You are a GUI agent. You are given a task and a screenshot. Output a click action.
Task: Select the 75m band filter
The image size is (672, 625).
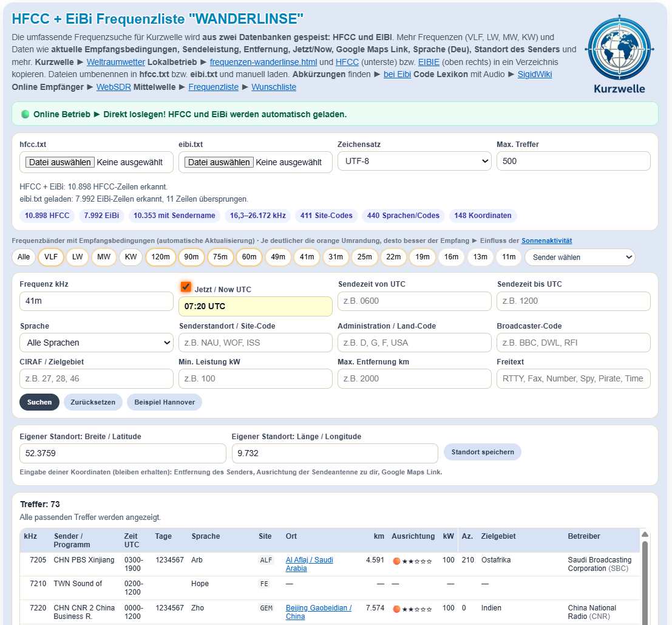(220, 257)
